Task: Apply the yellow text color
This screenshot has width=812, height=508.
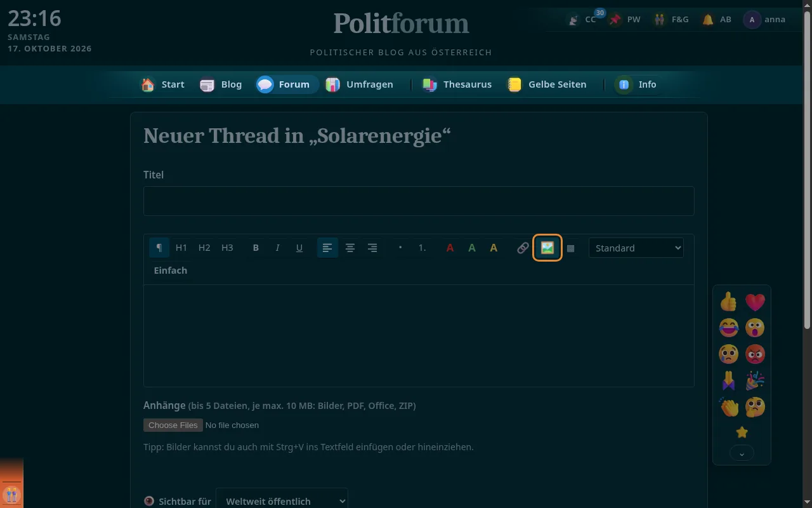Action: (x=494, y=248)
